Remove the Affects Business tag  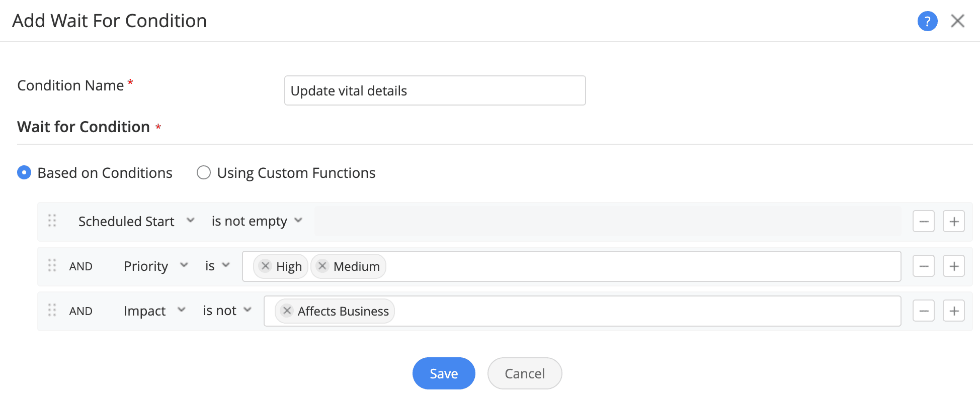tap(287, 311)
